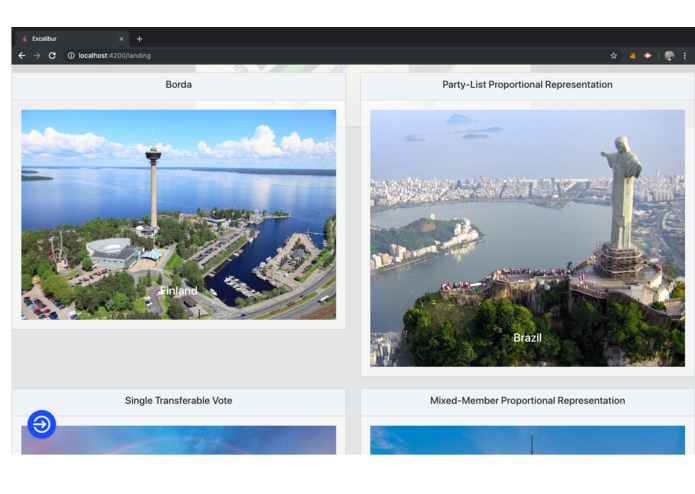Viewport: 695px width, 494px height.
Task: Open the Chrome three-dot menu
Action: tap(685, 55)
